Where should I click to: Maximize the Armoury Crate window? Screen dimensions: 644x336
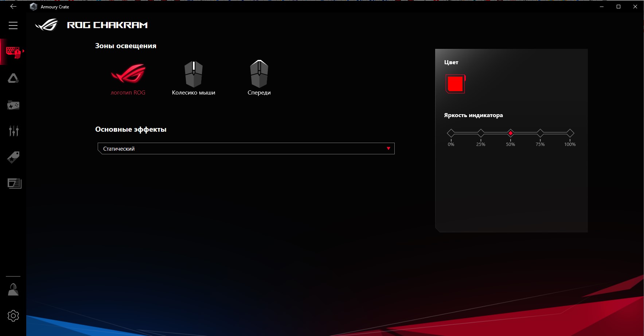618,7
